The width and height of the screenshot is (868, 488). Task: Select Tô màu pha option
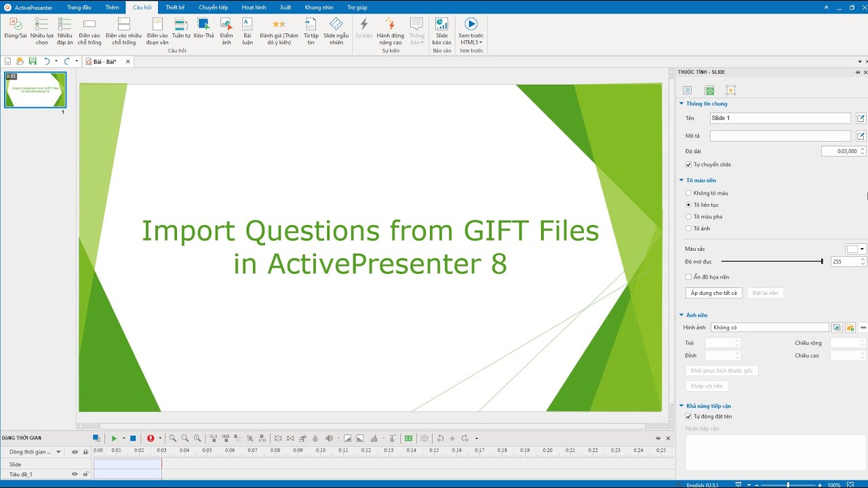point(689,217)
